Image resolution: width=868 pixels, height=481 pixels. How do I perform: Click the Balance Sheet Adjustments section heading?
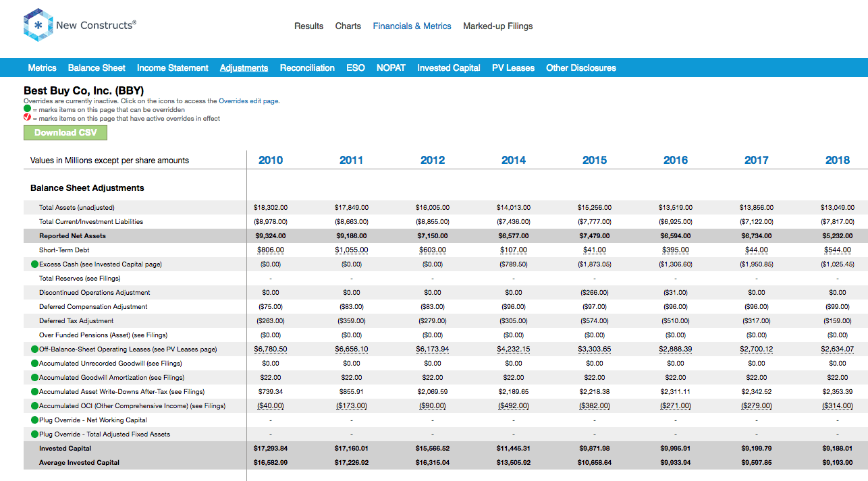coord(88,188)
